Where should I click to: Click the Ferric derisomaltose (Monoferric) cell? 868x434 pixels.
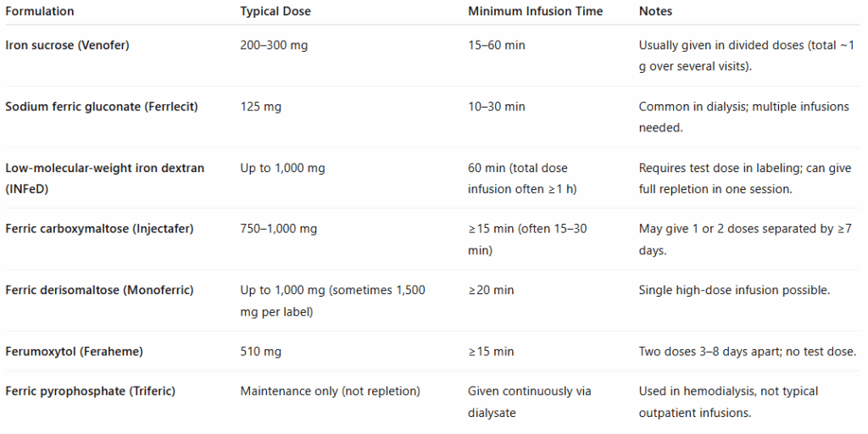pos(99,290)
